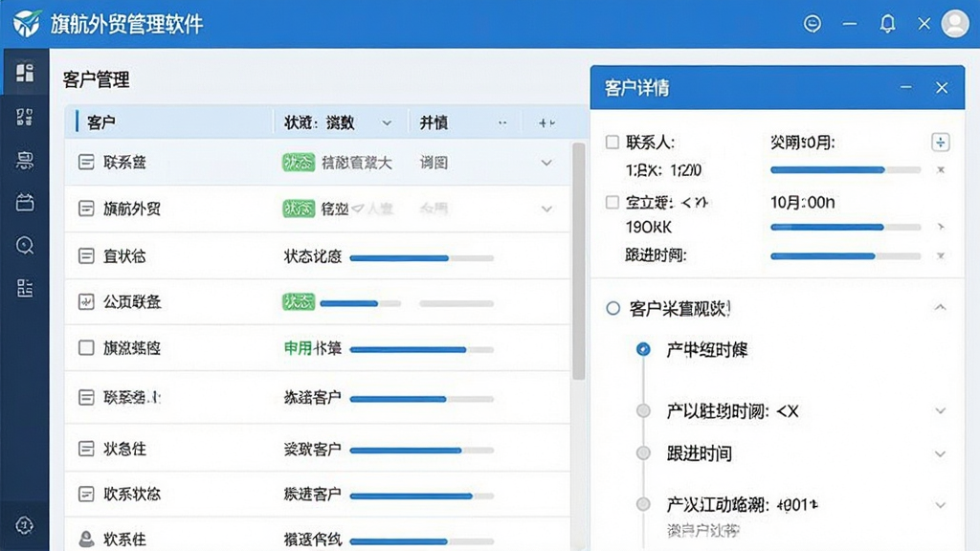Expand the 跟进时间 timeline item chevron
This screenshot has height=551, width=980.
click(940, 454)
